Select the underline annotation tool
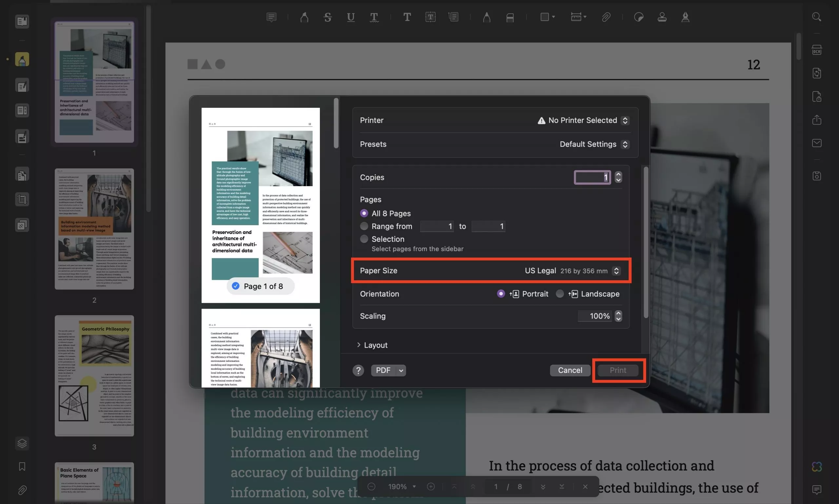 [x=351, y=17]
